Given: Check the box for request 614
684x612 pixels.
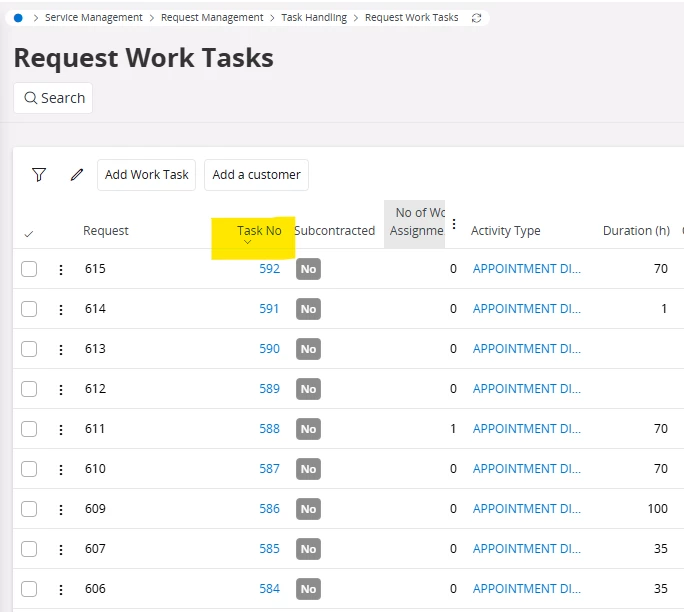Looking at the screenshot, I should pyautogui.click(x=29, y=309).
